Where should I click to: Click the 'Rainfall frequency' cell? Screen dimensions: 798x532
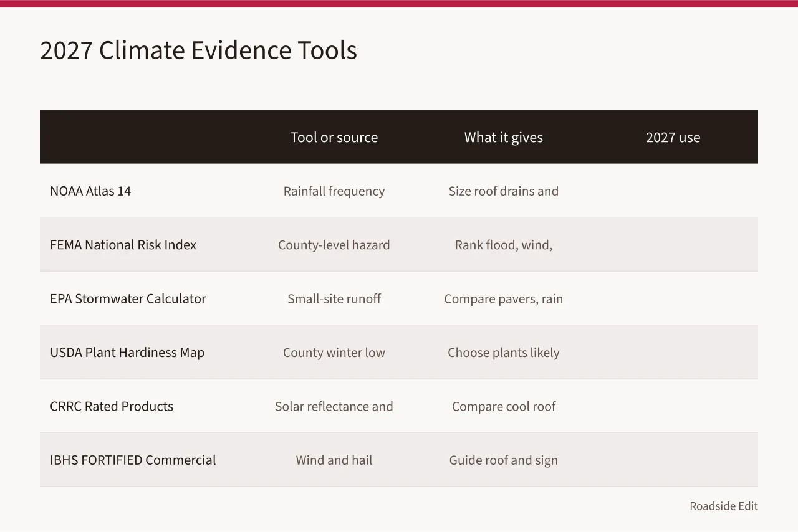[x=334, y=191]
